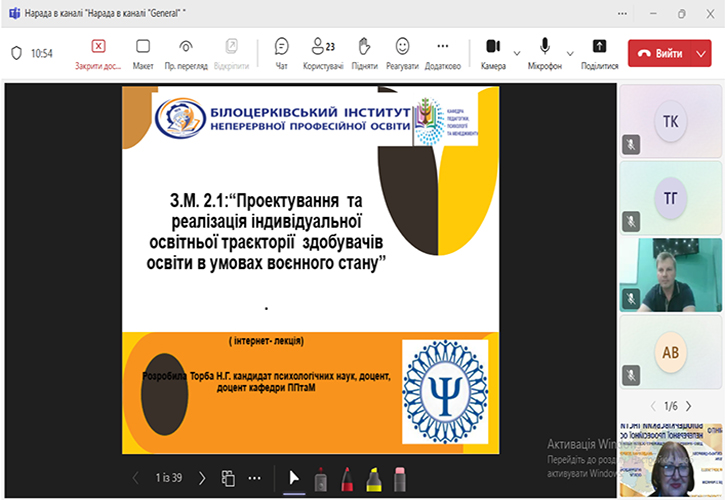Viewport: 725px width, 500px height.
Task: Open the Додатково more options menu
Action: point(442,52)
